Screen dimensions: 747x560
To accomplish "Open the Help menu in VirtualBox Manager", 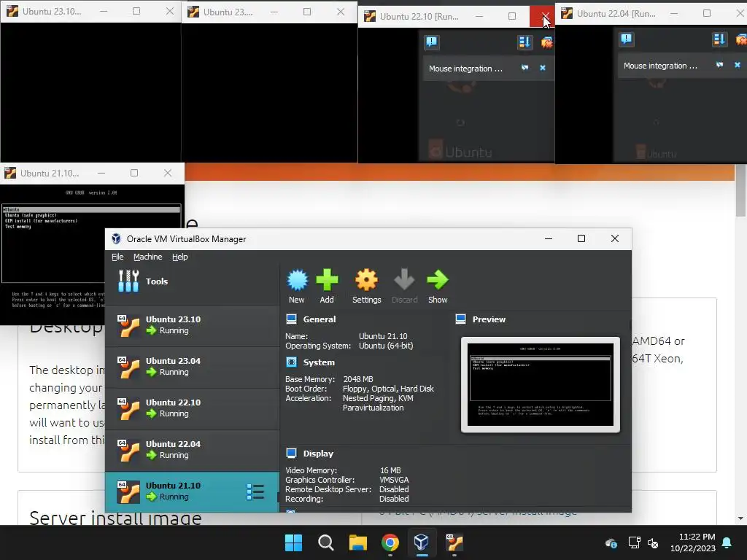I will 180,257.
